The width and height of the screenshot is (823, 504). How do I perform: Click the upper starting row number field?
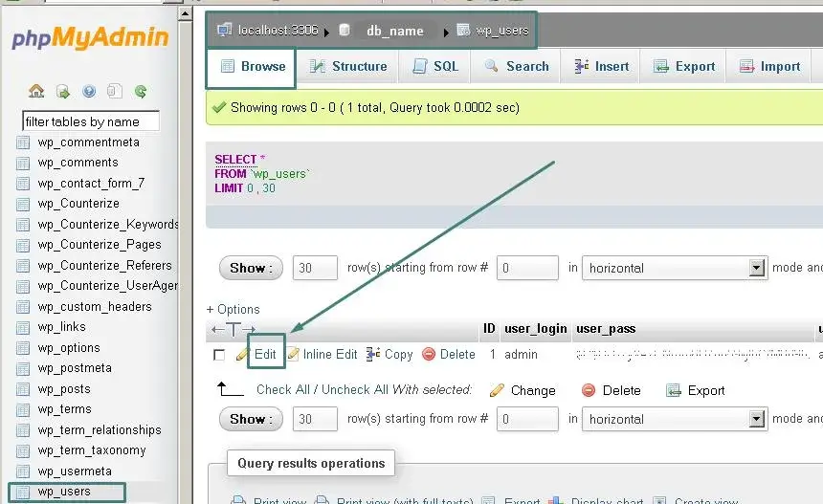527,268
